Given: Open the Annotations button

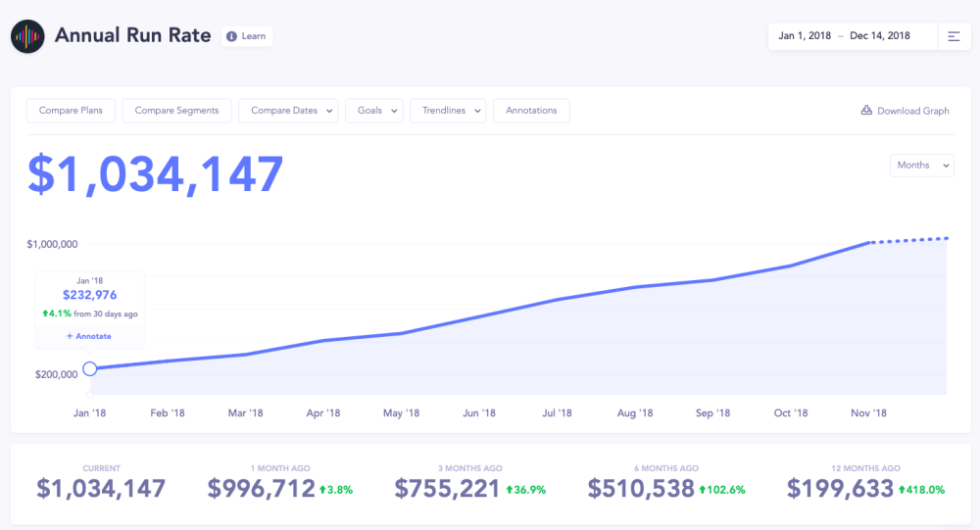Looking at the screenshot, I should (531, 111).
